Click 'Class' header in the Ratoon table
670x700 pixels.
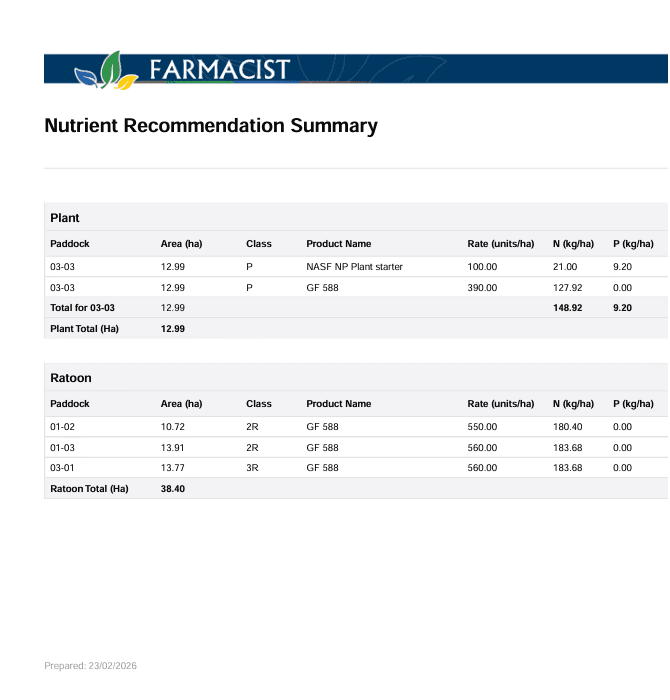pos(258,404)
